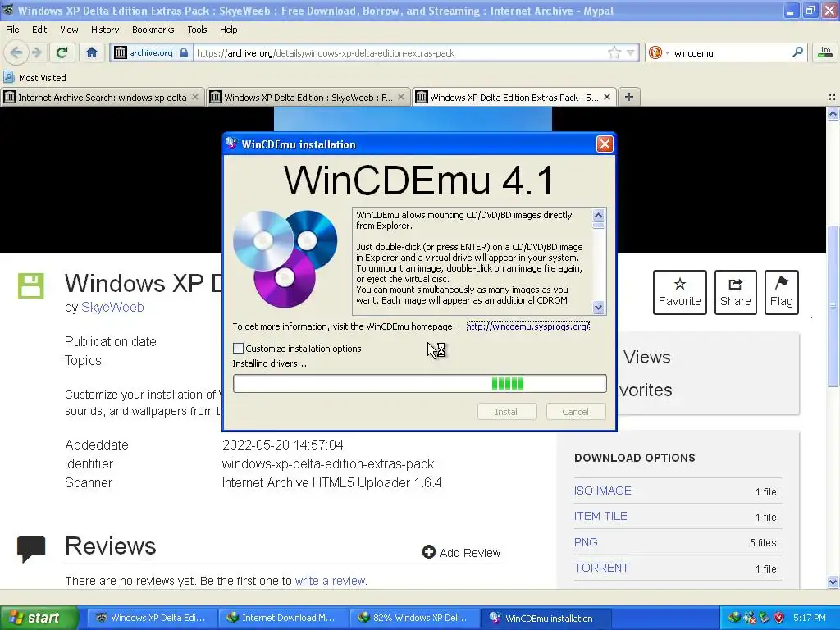Click the Windows Messenger tray icon
840x630 pixels.
click(x=750, y=618)
